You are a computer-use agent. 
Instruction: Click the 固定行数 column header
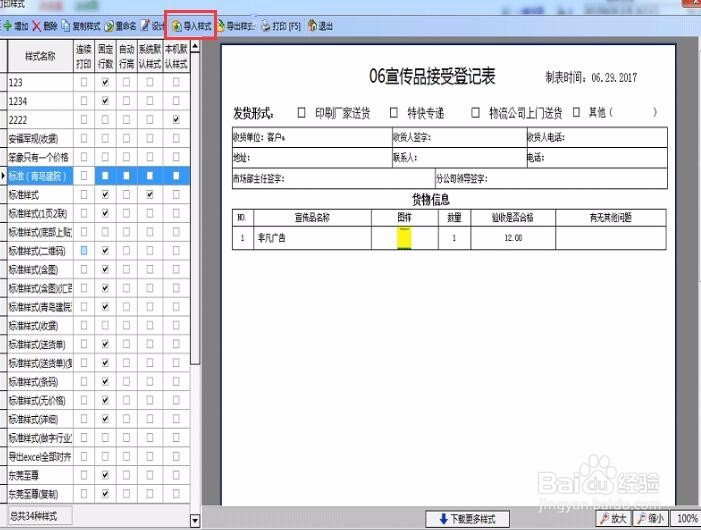pyautogui.click(x=105, y=56)
